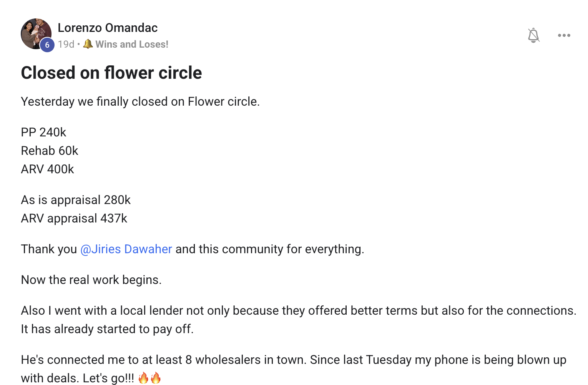The height and width of the screenshot is (385, 588).
Task: Toggle post notifications with the bell icon
Action: [x=533, y=35]
